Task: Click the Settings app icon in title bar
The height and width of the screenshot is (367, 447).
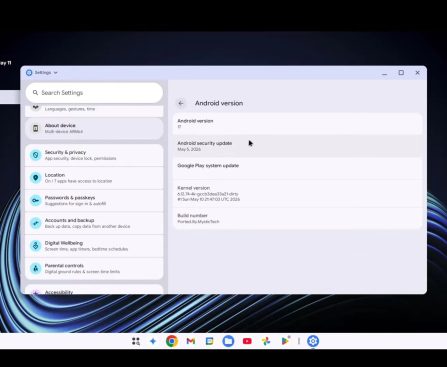Action: [29, 73]
